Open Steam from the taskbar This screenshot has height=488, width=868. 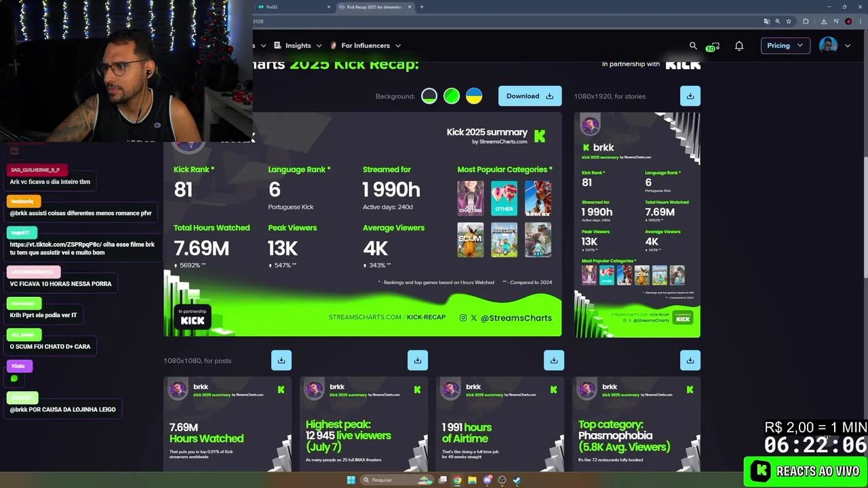(517, 480)
